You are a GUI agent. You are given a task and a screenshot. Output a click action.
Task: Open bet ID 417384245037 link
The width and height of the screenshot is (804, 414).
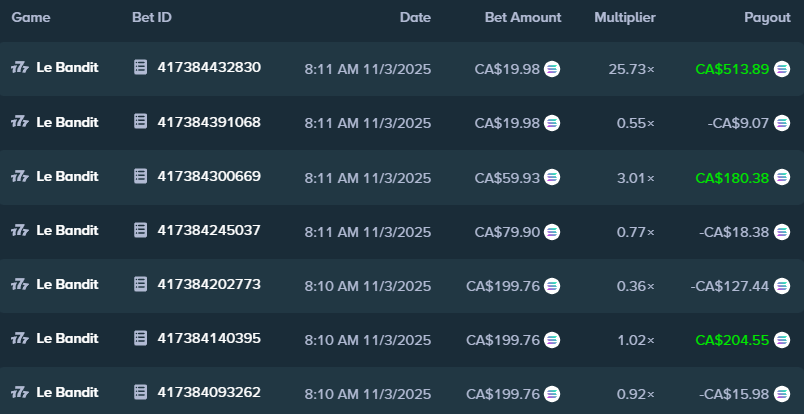209,230
